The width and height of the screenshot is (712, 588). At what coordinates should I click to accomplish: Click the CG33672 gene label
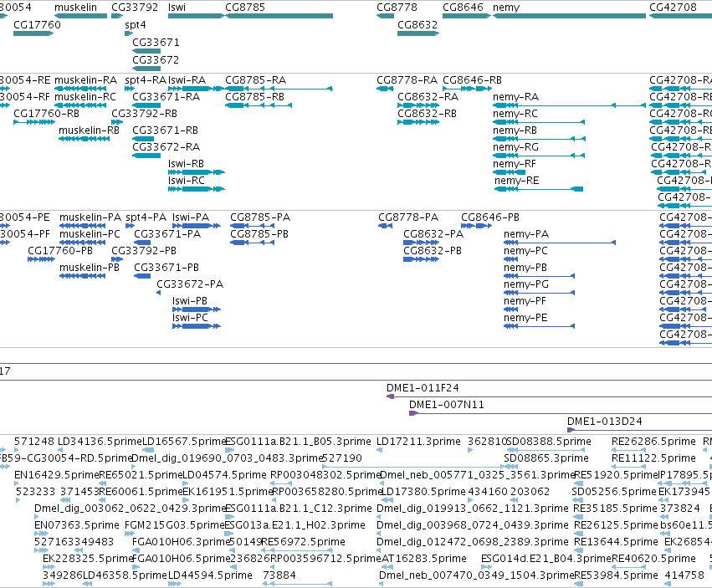pos(156,60)
